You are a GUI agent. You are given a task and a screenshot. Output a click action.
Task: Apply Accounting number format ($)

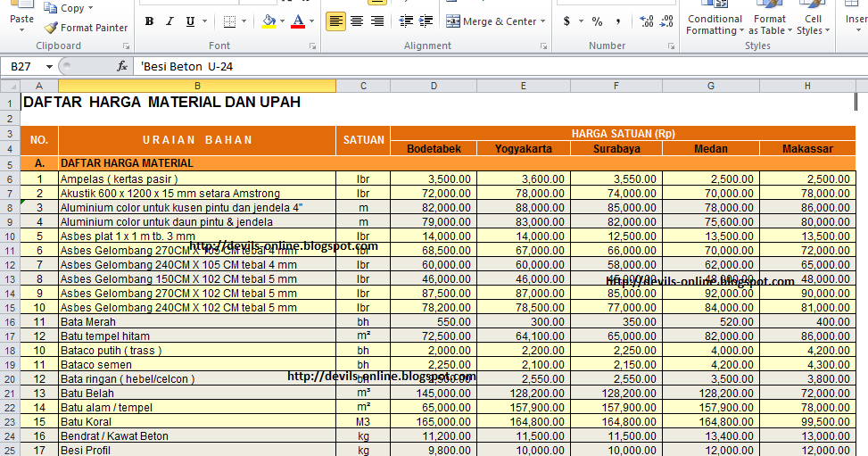tap(566, 21)
